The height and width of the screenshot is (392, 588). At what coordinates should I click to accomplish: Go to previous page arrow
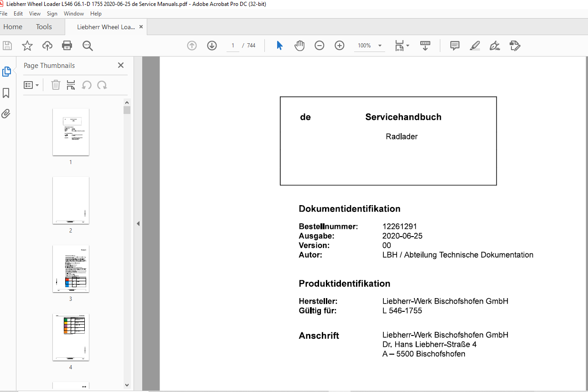point(192,46)
